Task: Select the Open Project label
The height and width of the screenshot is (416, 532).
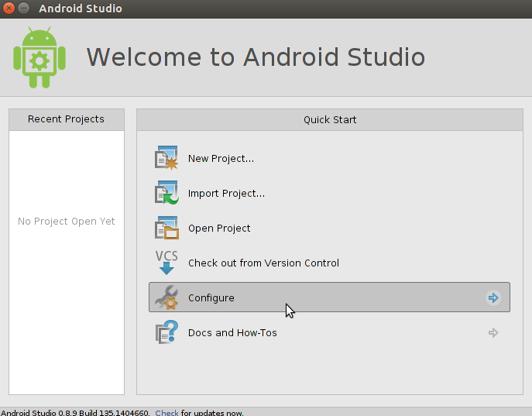Action: pos(219,229)
